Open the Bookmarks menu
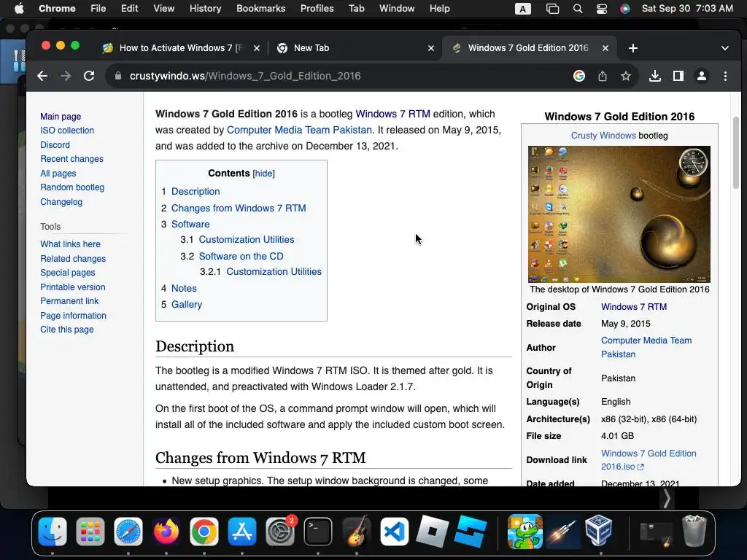 [x=260, y=9]
